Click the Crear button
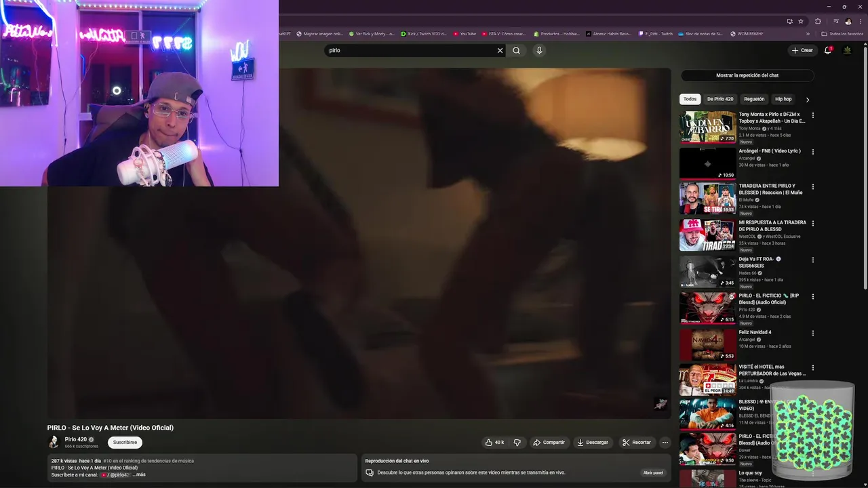Image resolution: width=868 pixels, height=488 pixels. tap(802, 50)
